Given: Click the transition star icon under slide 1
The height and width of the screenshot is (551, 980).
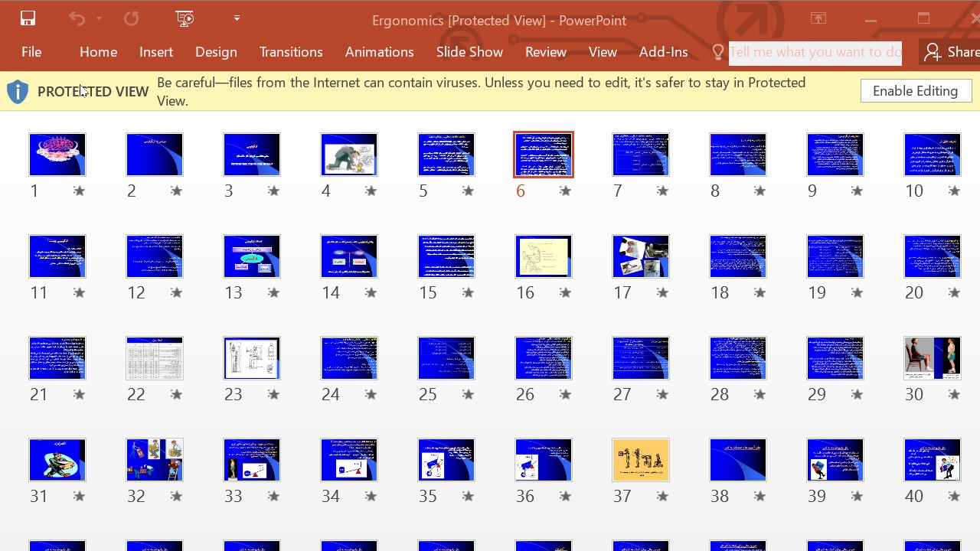Looking at the screenshot, I should coord(79,191).
